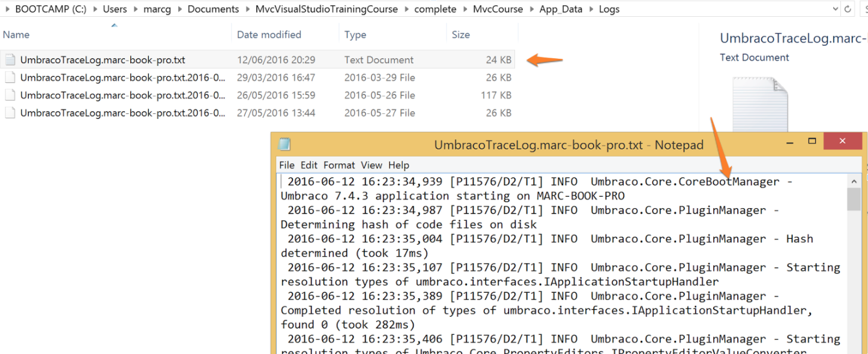This screenshot has width=868, height=354.
Task: Click line "Umbraco 7.4.3 application starting on MARC-BOOK-PRO"
Action: point(453,196)
